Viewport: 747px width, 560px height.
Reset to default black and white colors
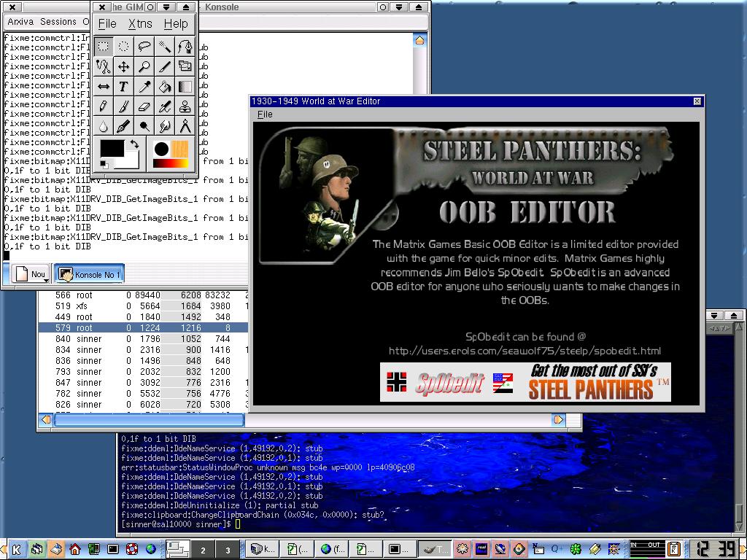click(x=104, y=166)
